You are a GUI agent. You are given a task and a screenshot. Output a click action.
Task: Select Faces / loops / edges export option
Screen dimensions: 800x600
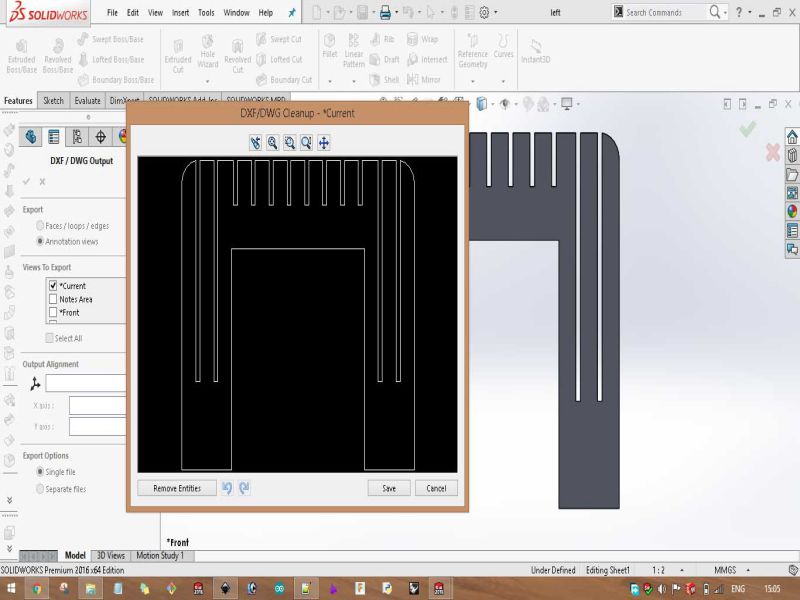[40, 226]
